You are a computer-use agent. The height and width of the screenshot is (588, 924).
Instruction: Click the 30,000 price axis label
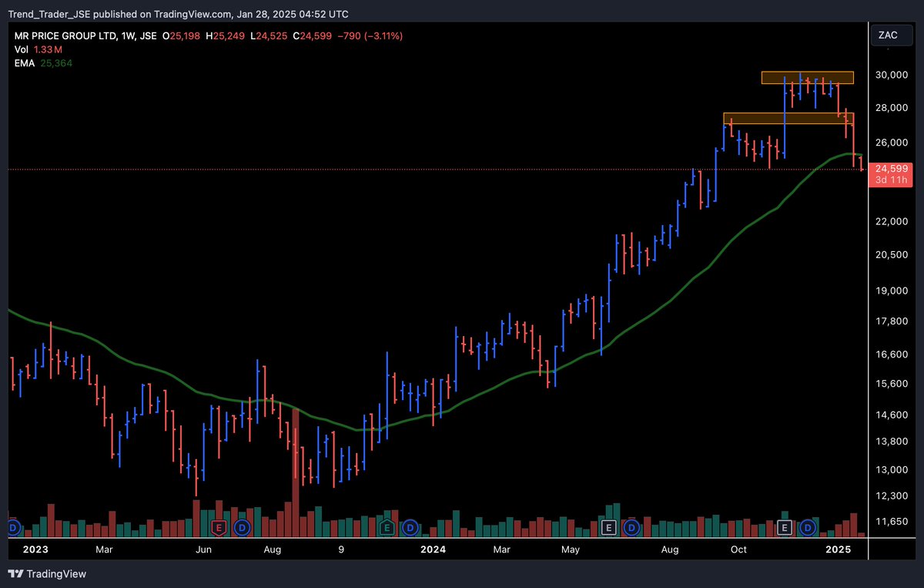[x=892, y=75]
